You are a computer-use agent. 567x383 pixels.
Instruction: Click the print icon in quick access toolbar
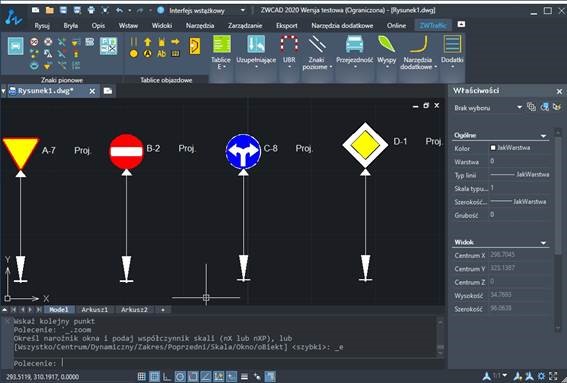click(x=91, y=10)
